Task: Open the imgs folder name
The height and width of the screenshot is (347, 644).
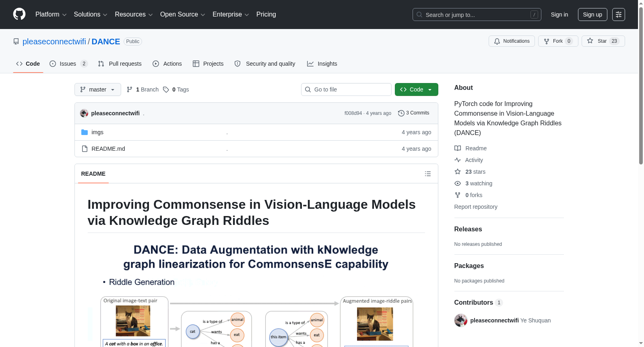Action: click(x=97, y=132)
